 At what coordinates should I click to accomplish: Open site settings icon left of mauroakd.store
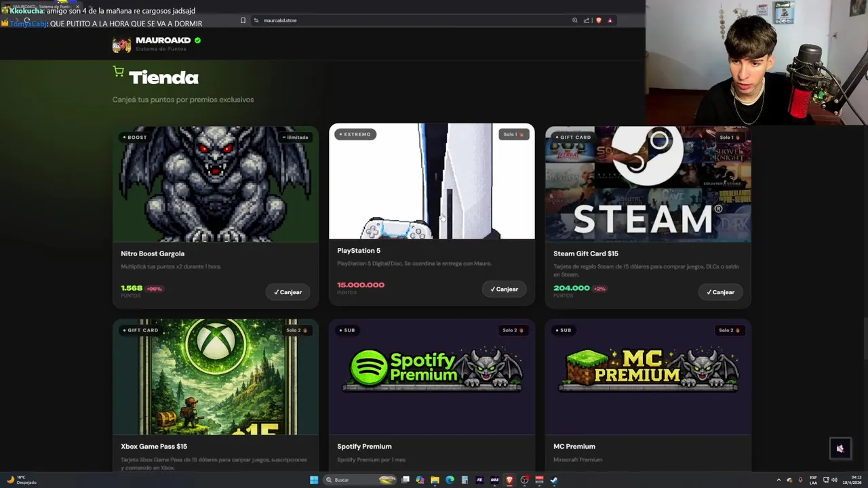pos(256,20)
